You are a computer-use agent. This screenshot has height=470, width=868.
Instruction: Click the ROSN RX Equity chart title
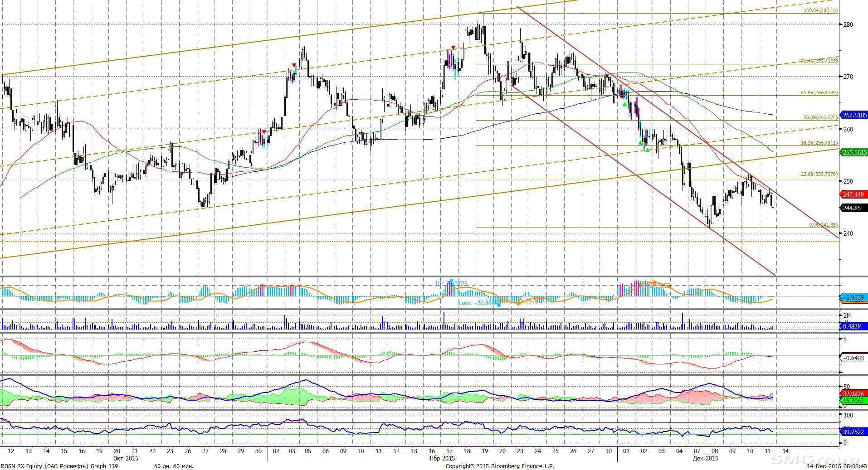click(x=59, y=466)
